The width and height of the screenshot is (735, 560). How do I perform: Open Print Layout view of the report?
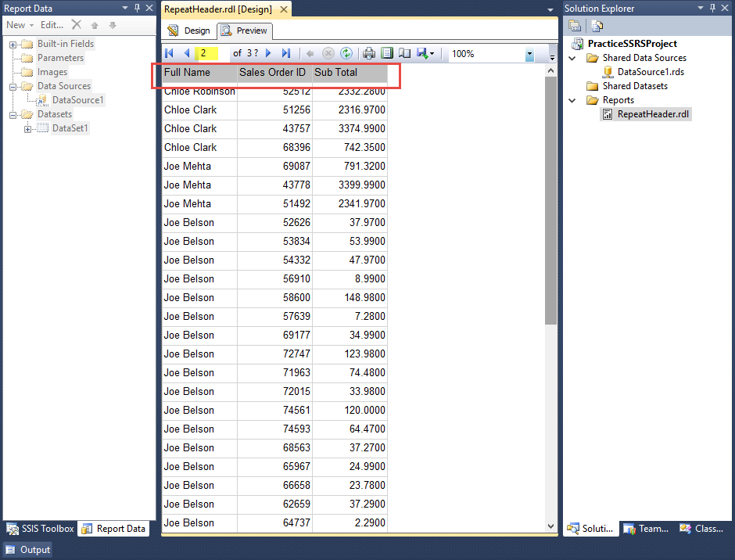click(387, 53)
